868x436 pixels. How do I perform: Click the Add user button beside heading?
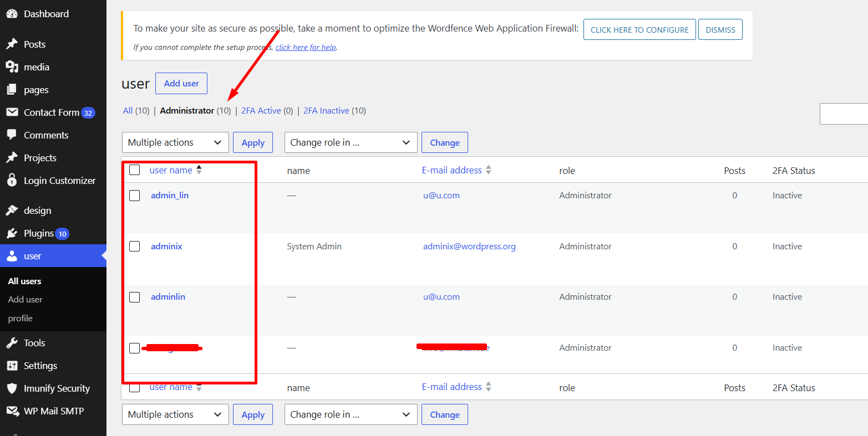tap(181, 83)
